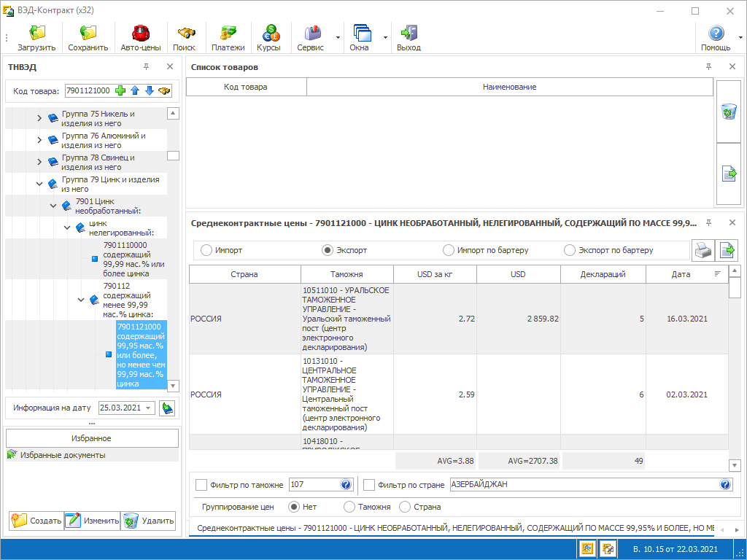Click the prices table vertical scrollbar down arrow
The width and height of the screenshot is (747, 560).
(734, 465)
